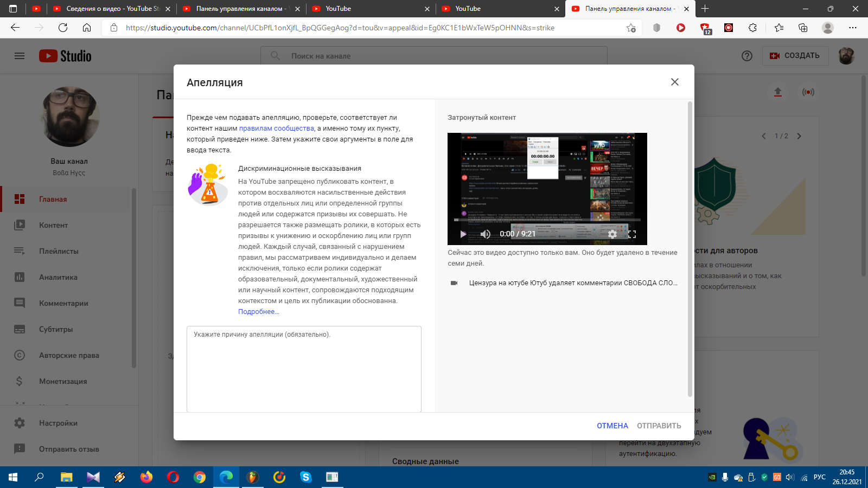
Task: Click the channel avatar picture in sidebar
Action: 69,117
